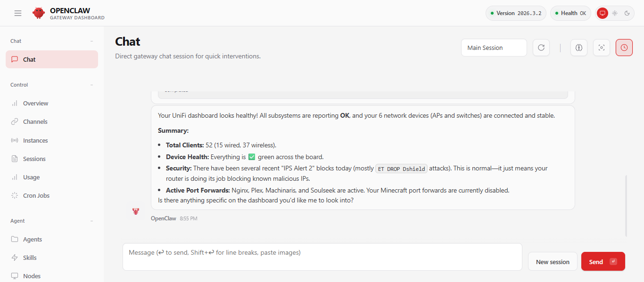Click the New session button
This screenshot has width=644, height=282.
tap(553, 262)
